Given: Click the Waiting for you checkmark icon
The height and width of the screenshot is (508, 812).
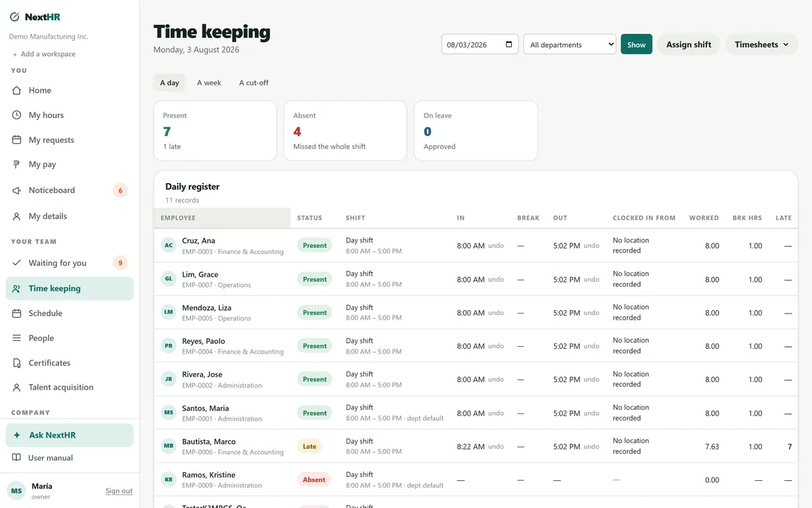Looking at the screenshot, I should point(17,263).
